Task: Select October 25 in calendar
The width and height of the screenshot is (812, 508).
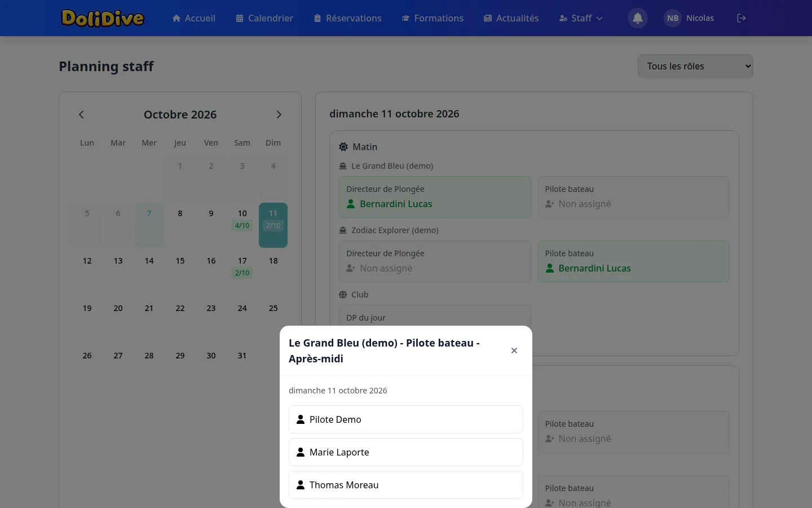Action: [273, 319]
